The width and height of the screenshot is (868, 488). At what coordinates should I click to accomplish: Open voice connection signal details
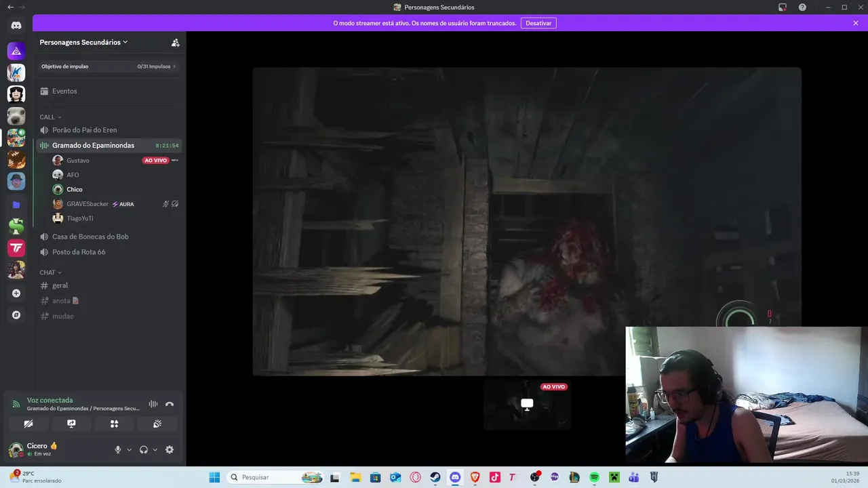click(x=16, y=404)
